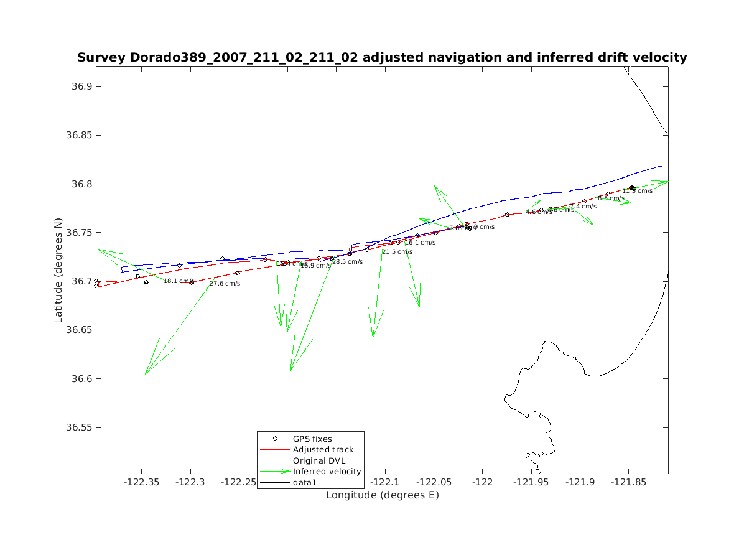Click the 21.5 cm/s velocity label
This screenshot has width=739, height=560.
(x=397, y=252)
